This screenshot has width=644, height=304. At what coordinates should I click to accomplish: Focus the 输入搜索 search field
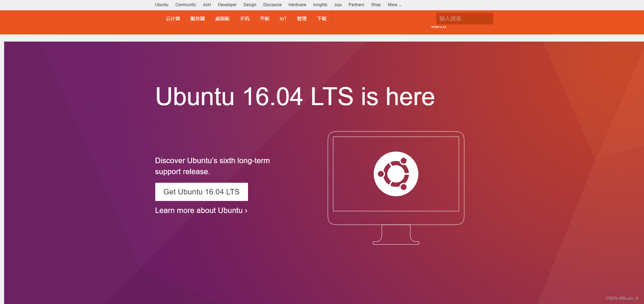pyautogui.click(x=464, y=19)
